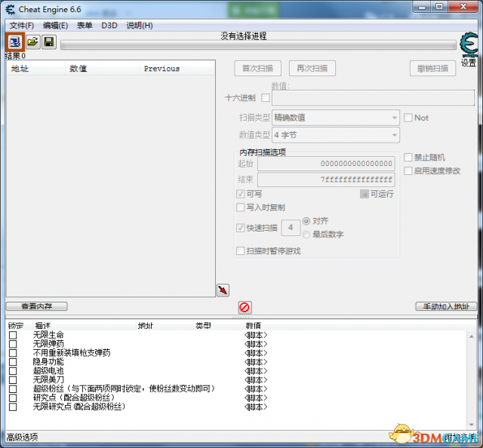Open the D3D menu
Viewport: 483px width, 448px height.
[x=109, y=25]
